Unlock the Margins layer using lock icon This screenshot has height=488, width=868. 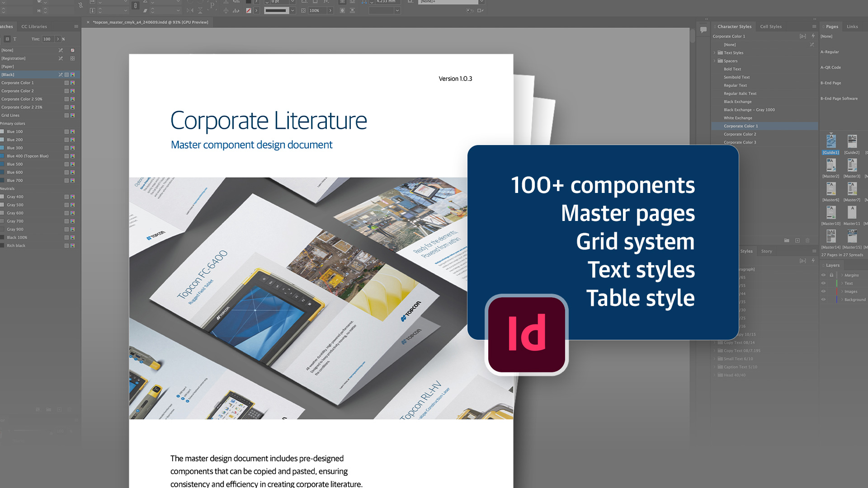(x=831, y=275)
